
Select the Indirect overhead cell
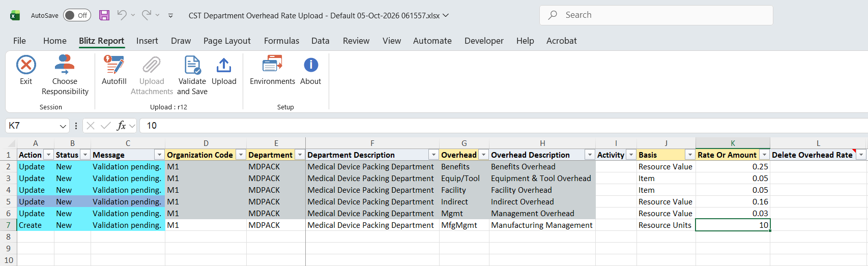click(x=464, y=201)
